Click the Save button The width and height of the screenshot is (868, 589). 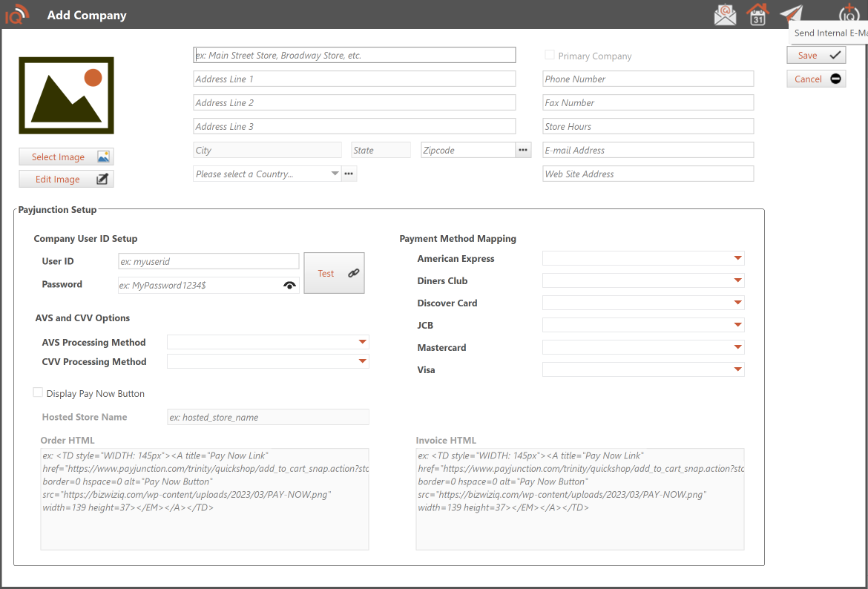coord(816,55)
